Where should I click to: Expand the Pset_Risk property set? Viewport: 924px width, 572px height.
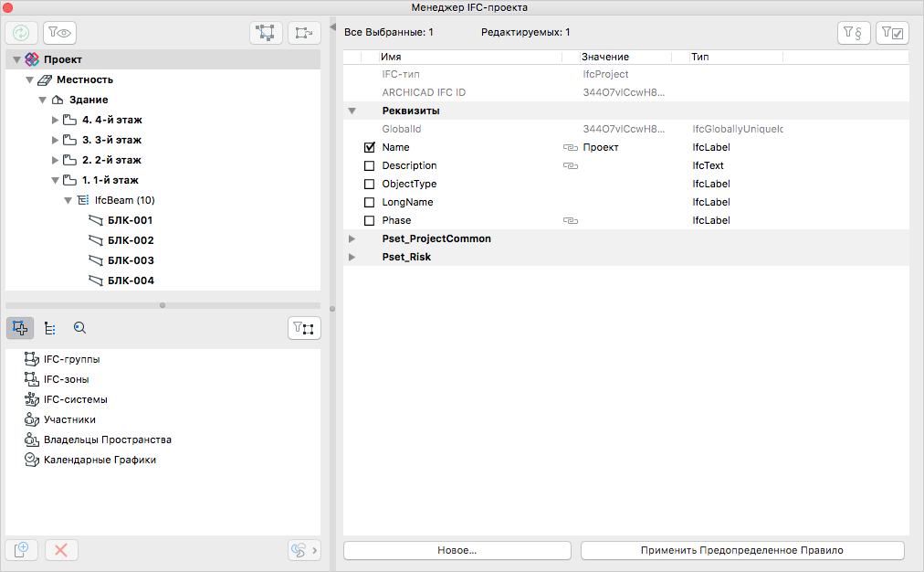352,257
